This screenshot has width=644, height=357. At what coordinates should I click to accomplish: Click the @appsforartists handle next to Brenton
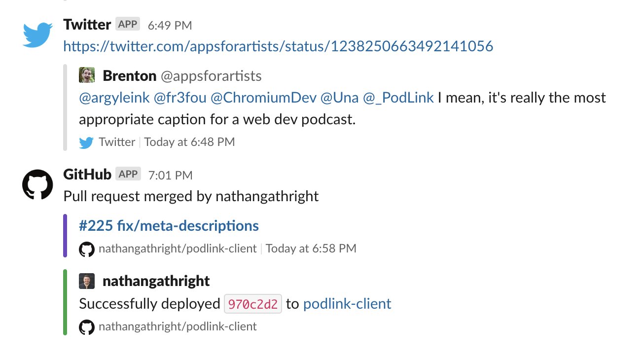(212, 75)
